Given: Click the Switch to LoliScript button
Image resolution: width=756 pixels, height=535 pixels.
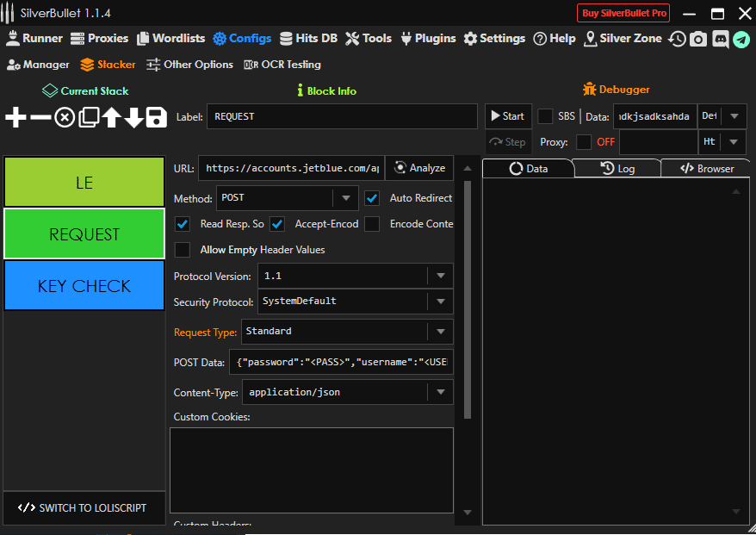Looking at the screenshot, I should [x=83, y=508].
